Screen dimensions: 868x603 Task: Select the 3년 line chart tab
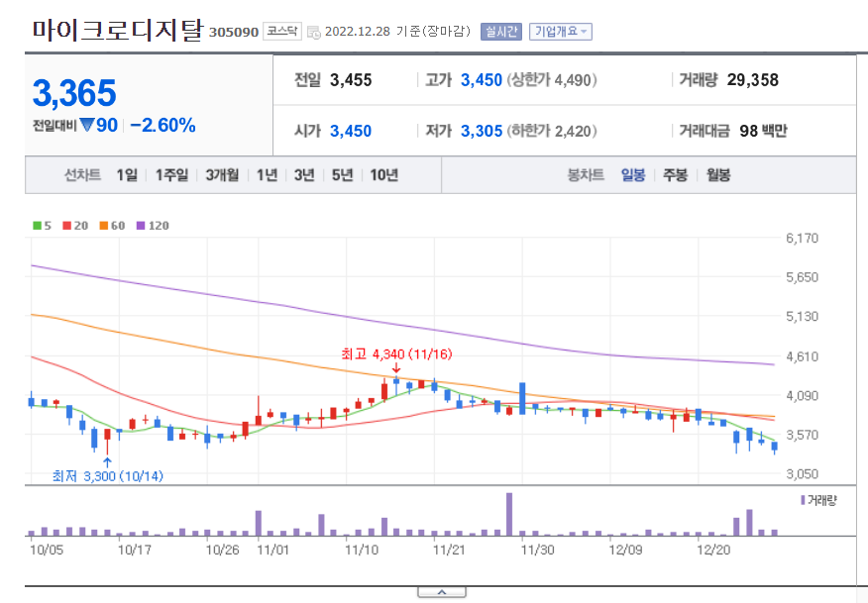304,175
